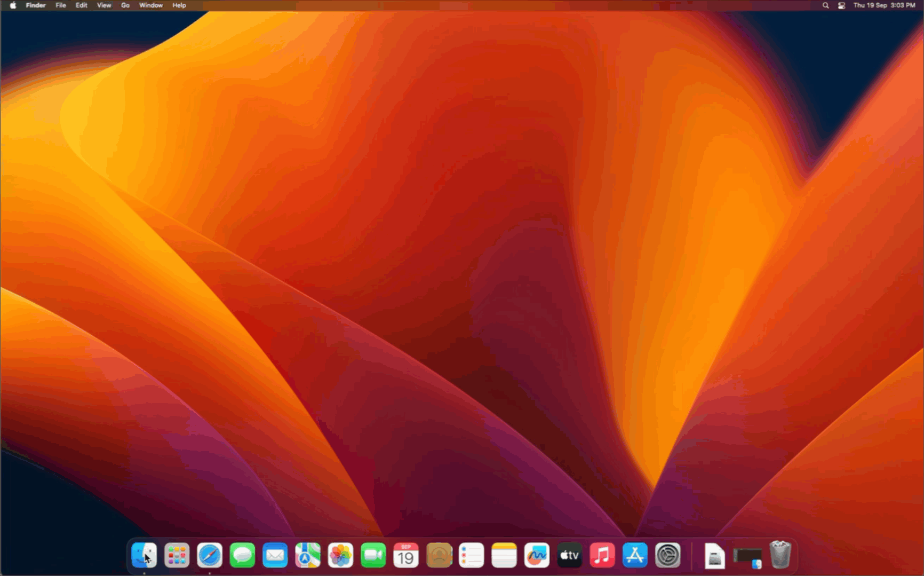Open System Settings gear icon
924x576 pixels.
(x=668, y=556)
